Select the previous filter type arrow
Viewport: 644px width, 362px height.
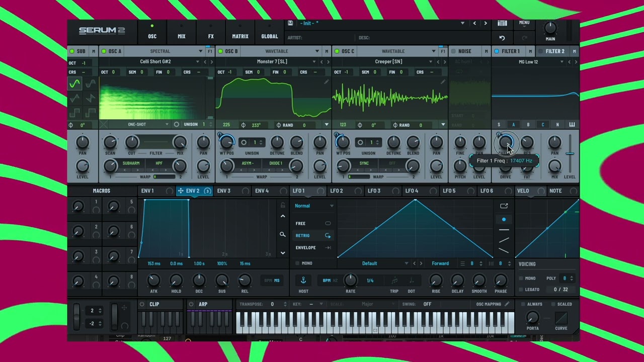(x=570, y=62)
